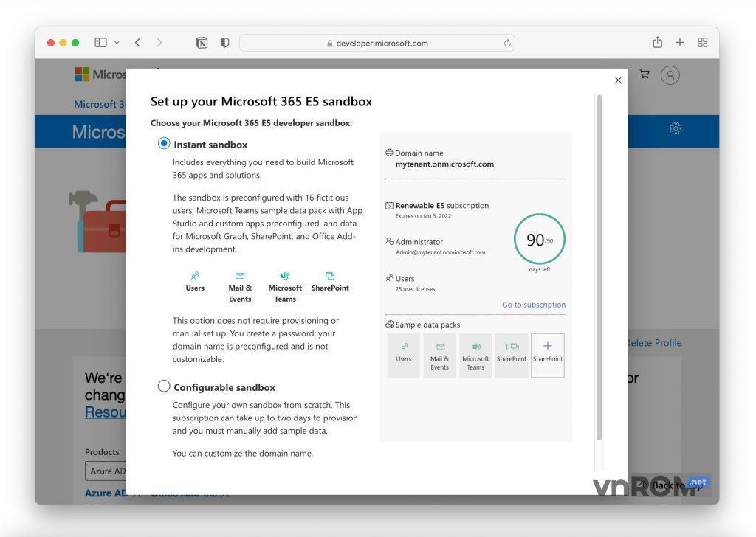This screenshot has width=756, height=537.
Task: Open the Go to subscription link
Action: [x=533, y=305]
